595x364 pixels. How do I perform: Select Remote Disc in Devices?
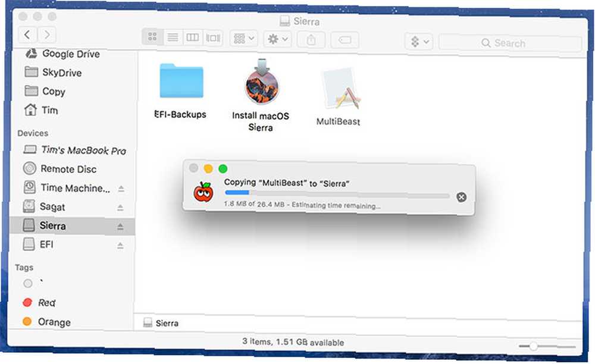click(59, 169)
